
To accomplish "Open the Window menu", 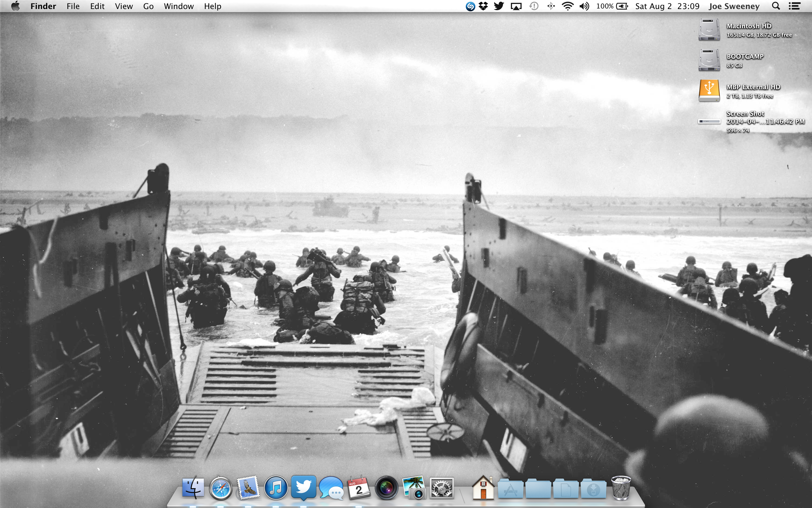I will [178, 6].
